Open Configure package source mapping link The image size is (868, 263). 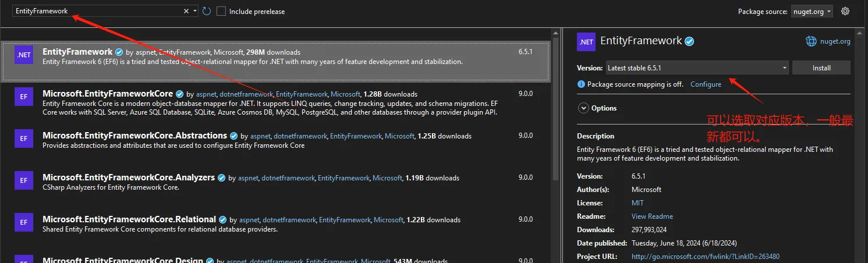(x=706, y=84)
